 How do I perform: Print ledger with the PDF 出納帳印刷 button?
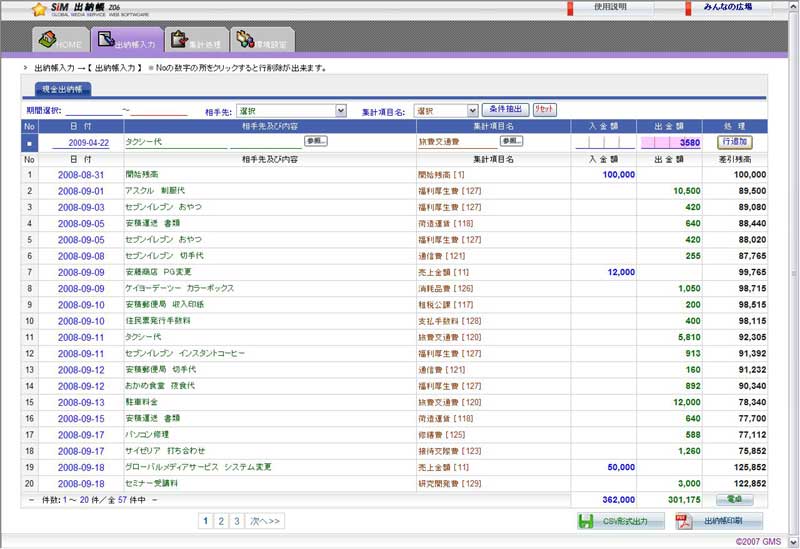pos(720,521)
